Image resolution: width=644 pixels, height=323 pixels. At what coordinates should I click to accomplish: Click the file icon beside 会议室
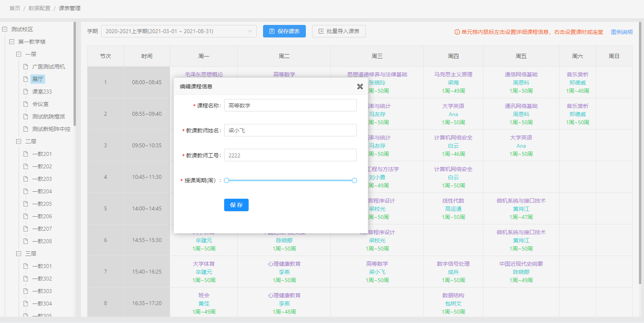(x=26, y=104)
